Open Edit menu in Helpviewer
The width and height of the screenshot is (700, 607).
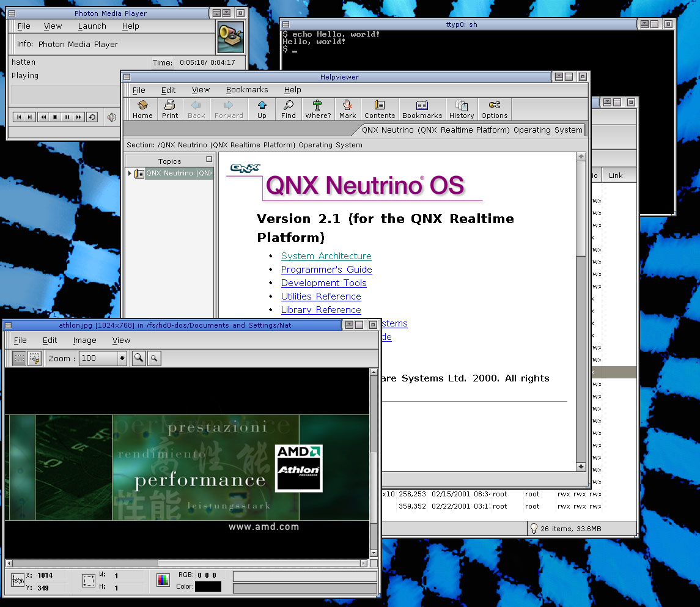(168, 90)
